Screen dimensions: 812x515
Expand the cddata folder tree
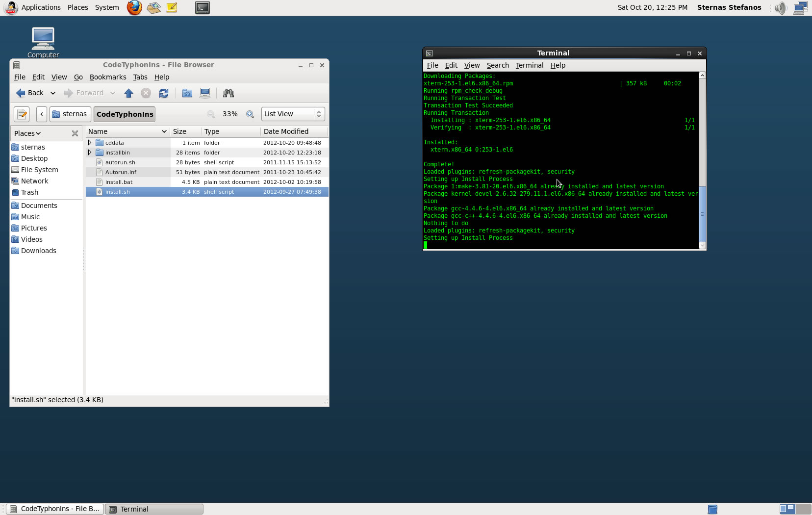click(90, 143)
